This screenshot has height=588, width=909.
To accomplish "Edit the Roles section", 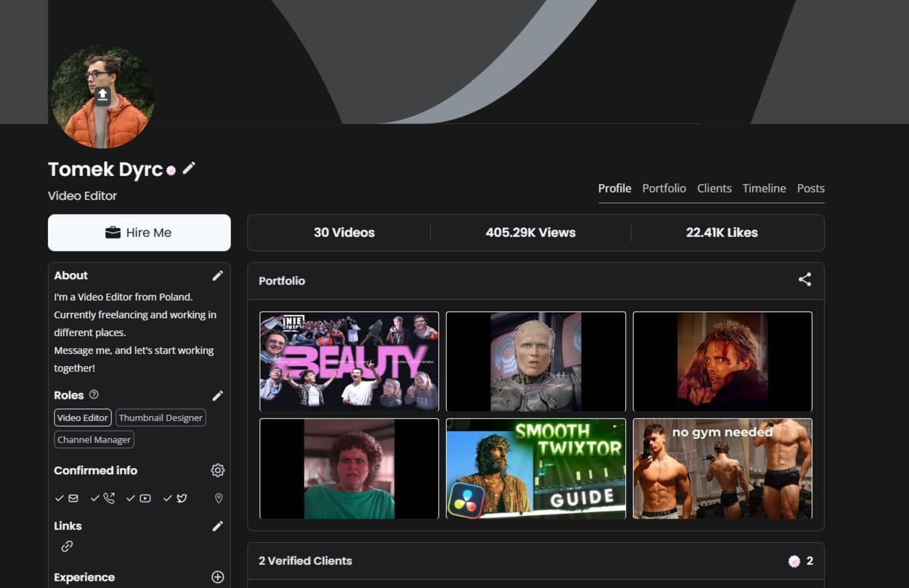I will (218, 395).
